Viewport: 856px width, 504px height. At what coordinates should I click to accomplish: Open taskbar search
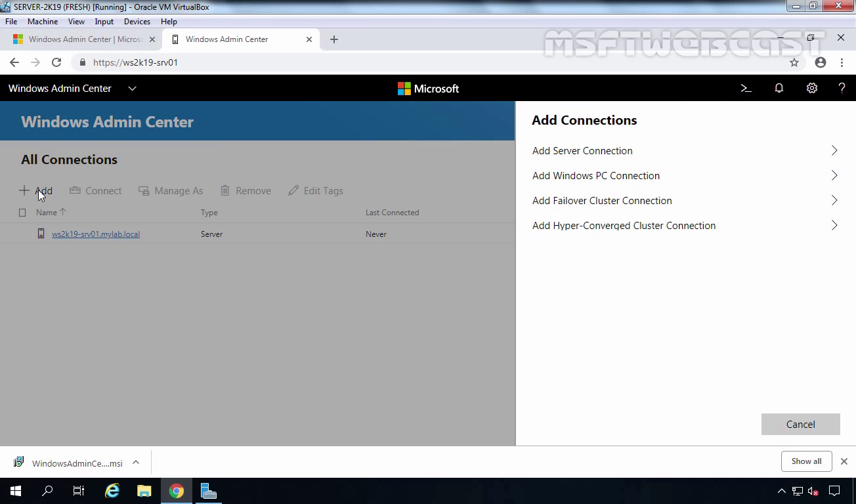pyautogui.click(x=47, y=491)
